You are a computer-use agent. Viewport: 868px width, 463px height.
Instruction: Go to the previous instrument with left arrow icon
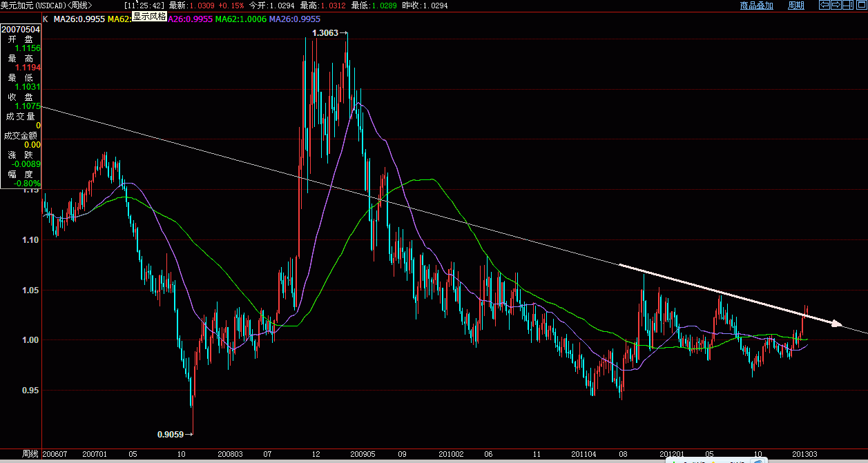pos(824,5)
